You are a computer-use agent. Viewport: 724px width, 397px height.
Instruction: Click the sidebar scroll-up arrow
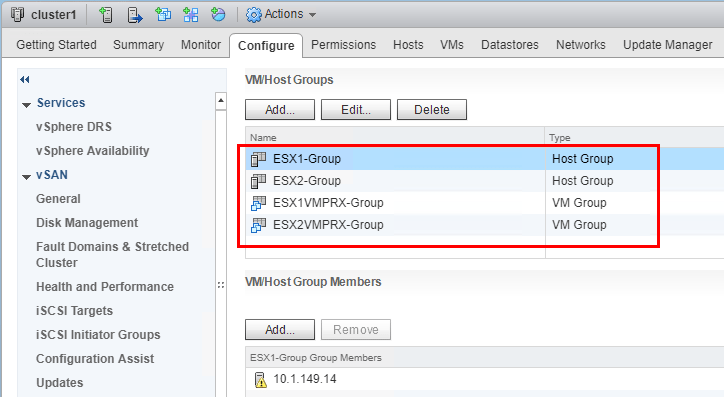pyautogui.click(x=221, y=101)
